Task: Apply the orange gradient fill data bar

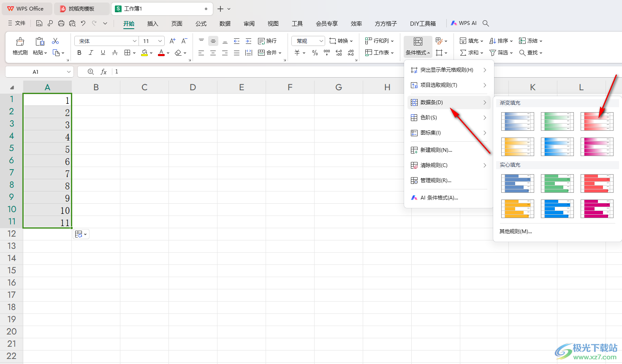Action: pyautogui.click(x=518, y=147)
